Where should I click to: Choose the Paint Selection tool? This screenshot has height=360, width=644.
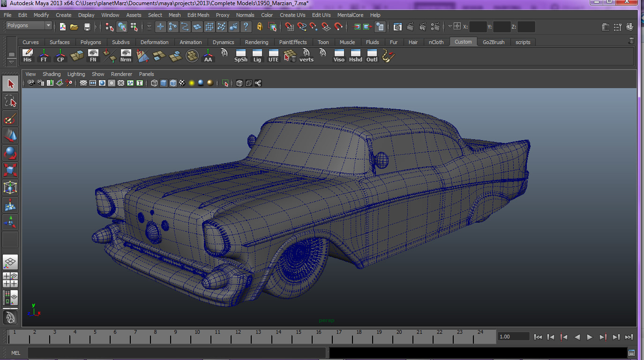[10, 119]
